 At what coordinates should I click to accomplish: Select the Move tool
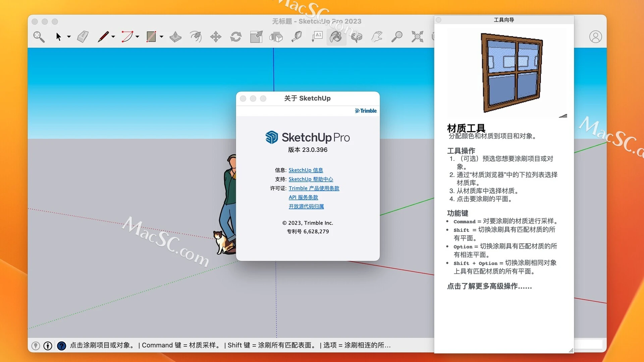[216, 37]
